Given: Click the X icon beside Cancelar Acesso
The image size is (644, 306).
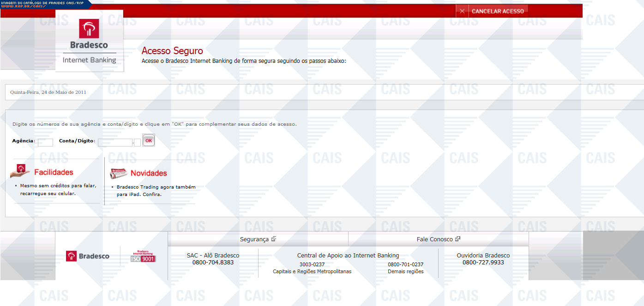Looking at the screenshot, I should [462, 11].
